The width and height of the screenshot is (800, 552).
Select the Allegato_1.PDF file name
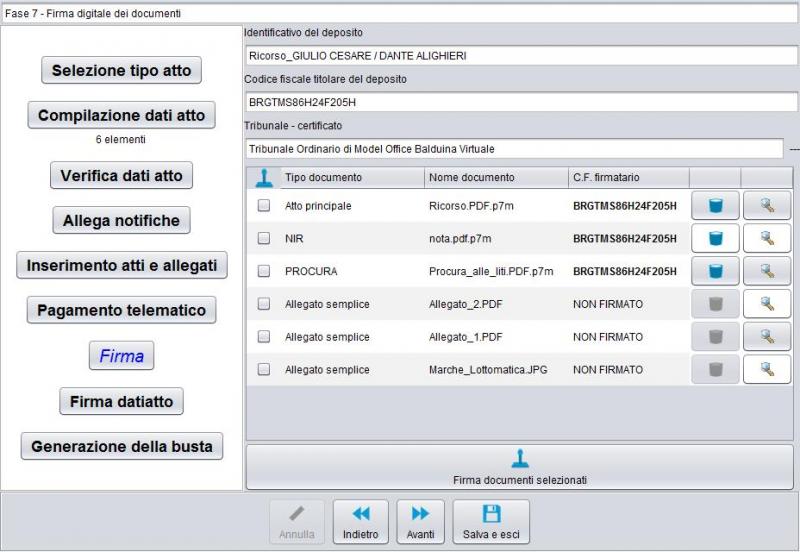466,337
